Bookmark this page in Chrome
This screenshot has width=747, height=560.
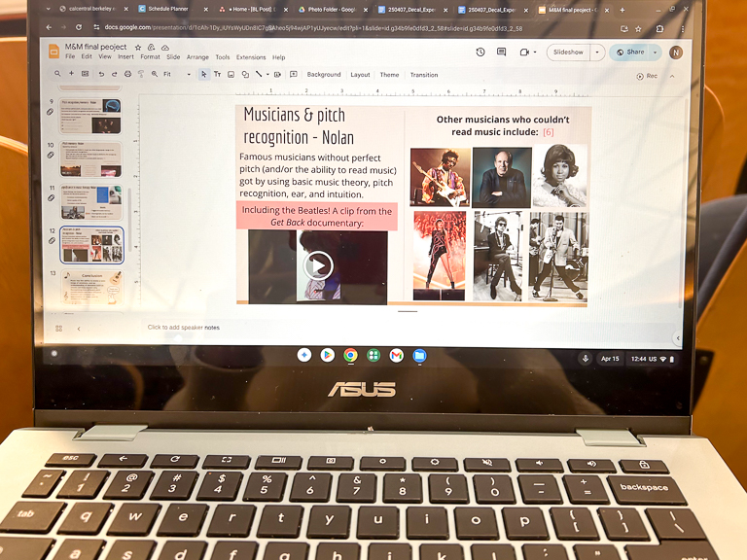[x=638, y=28]
